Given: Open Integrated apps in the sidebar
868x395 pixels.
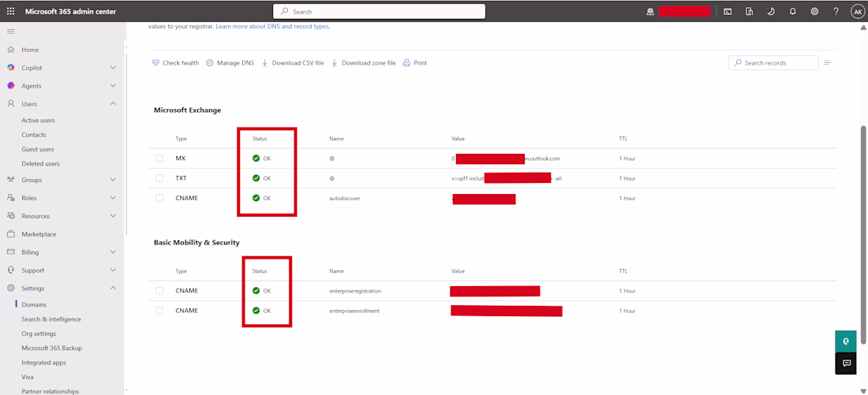Looking at the screenshot, I should [43, 363].
